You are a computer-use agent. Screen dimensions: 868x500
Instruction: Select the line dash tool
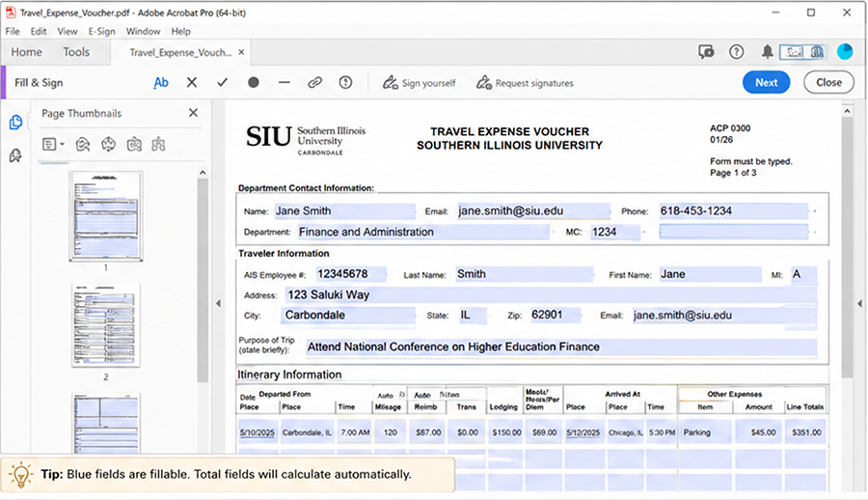(x=284, y=83)
